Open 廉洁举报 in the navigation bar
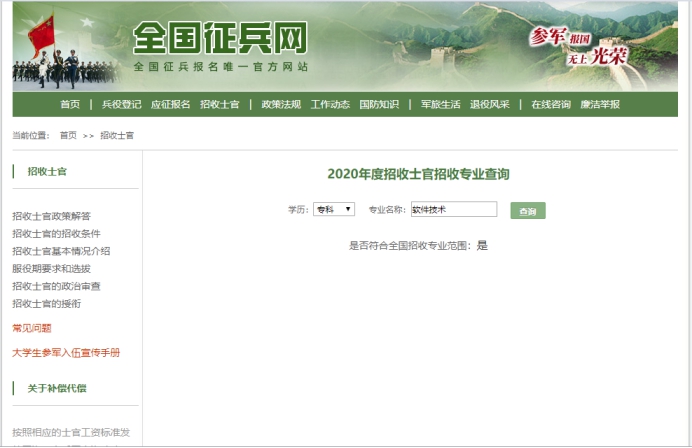Screen dimensions: 692x448 point(600,104)
